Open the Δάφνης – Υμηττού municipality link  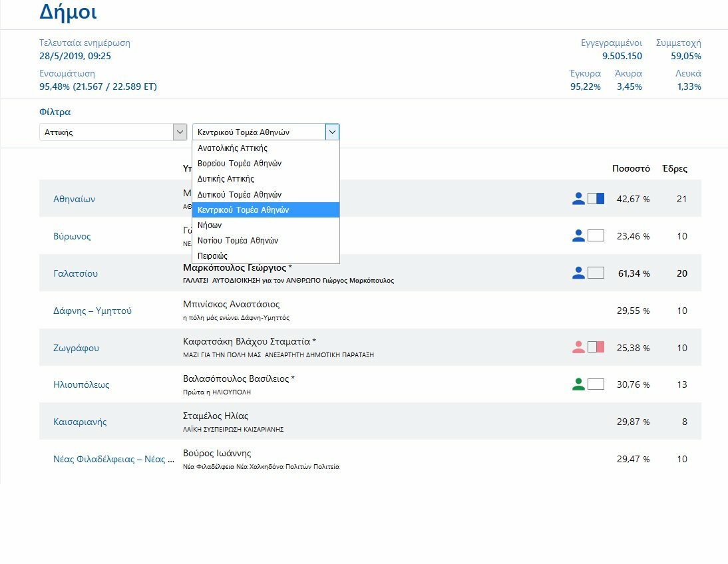pyautogui.click(x=92, y=311)
